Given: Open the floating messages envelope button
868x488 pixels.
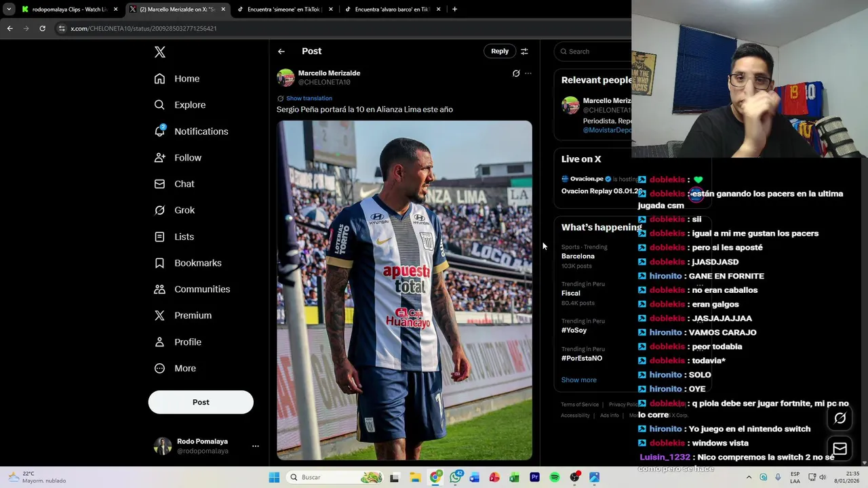Looking at the screenshot, I should click(x=840, y=449).
